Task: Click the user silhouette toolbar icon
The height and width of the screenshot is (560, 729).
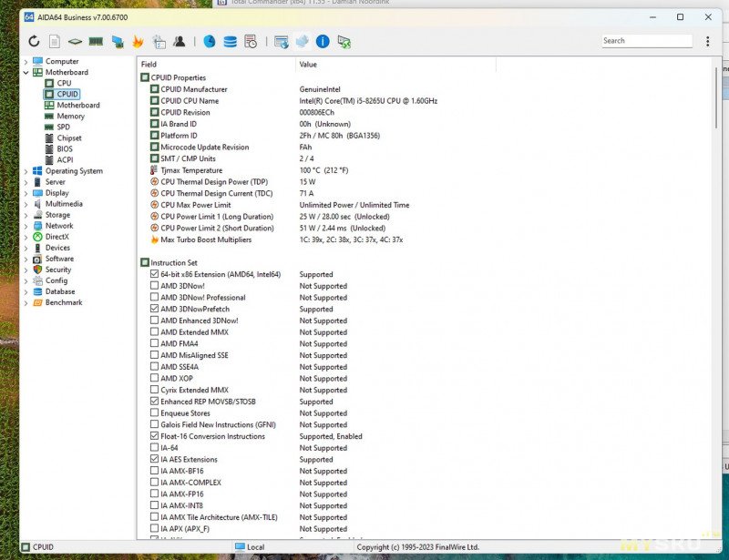Action: 179,41
